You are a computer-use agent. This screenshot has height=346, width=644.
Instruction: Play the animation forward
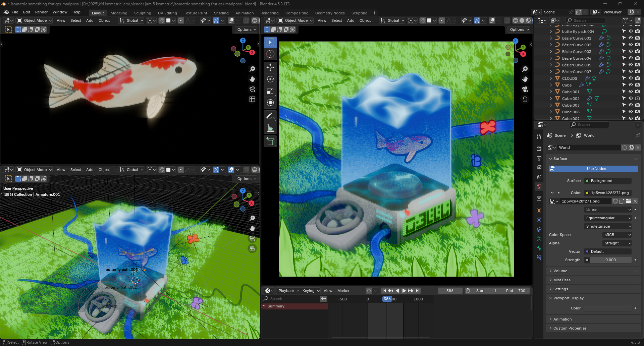tap(404, 291)
